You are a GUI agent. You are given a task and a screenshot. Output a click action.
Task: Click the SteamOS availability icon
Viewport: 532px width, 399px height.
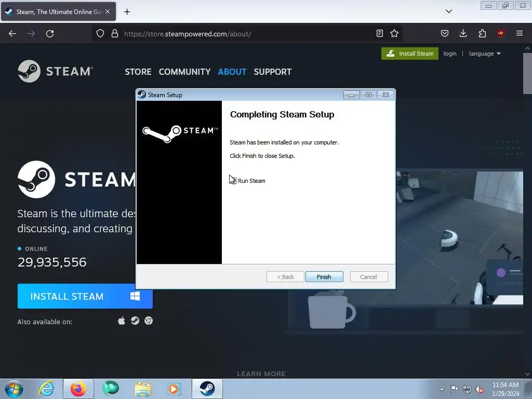[x=135, y=321]
